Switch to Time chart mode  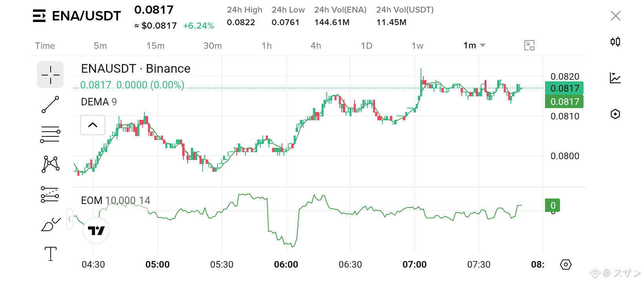pos(45,46)
